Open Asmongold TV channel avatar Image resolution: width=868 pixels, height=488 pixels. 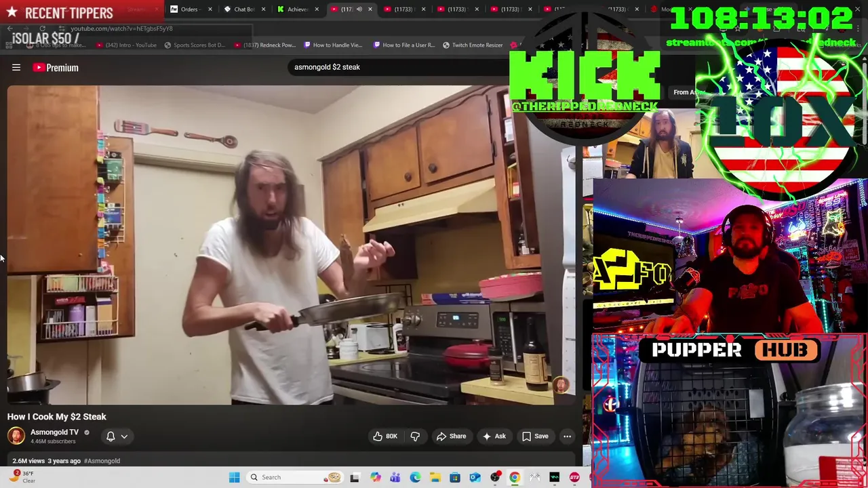16,436
